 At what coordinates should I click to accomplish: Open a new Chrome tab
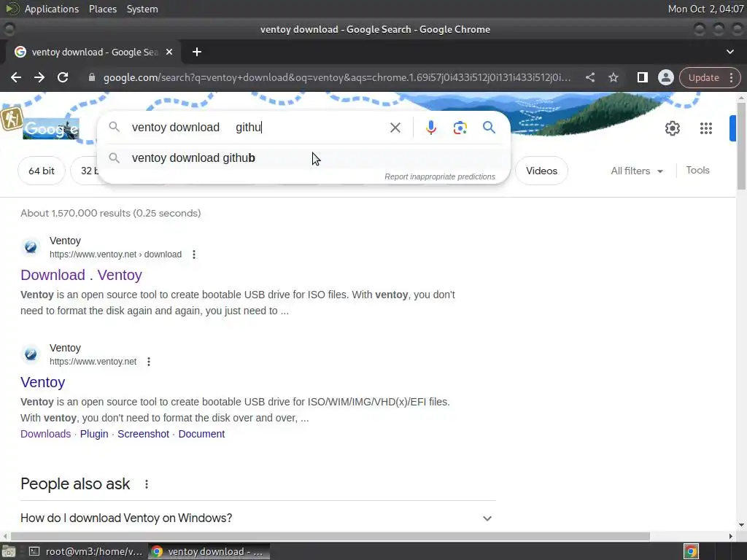(x=197, y=52)
